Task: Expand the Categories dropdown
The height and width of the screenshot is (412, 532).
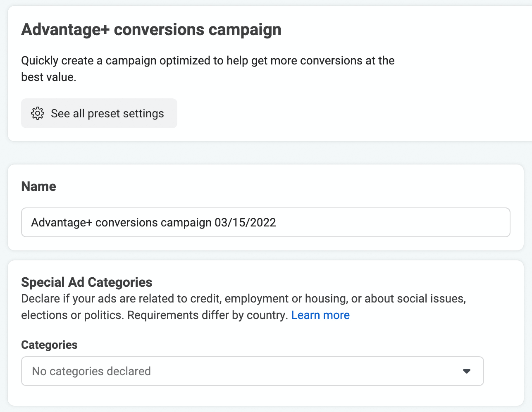Action: (253, 371)
